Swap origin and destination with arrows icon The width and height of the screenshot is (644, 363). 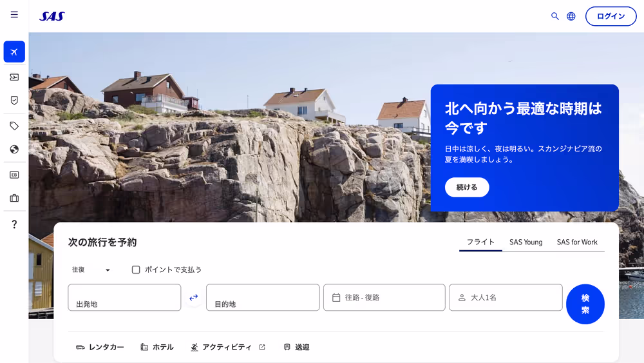point(193,297)
